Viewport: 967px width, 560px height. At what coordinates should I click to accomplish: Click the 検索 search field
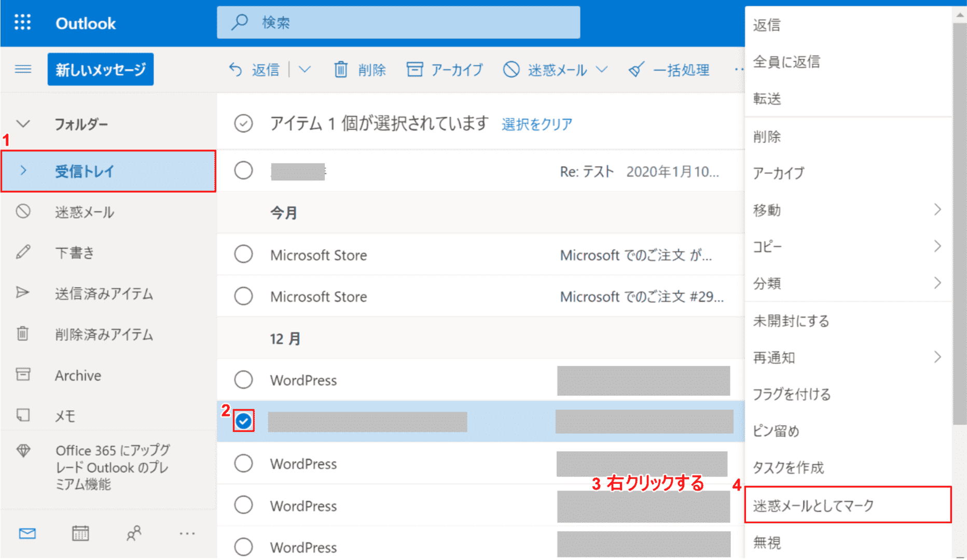[x=398, y=22]
